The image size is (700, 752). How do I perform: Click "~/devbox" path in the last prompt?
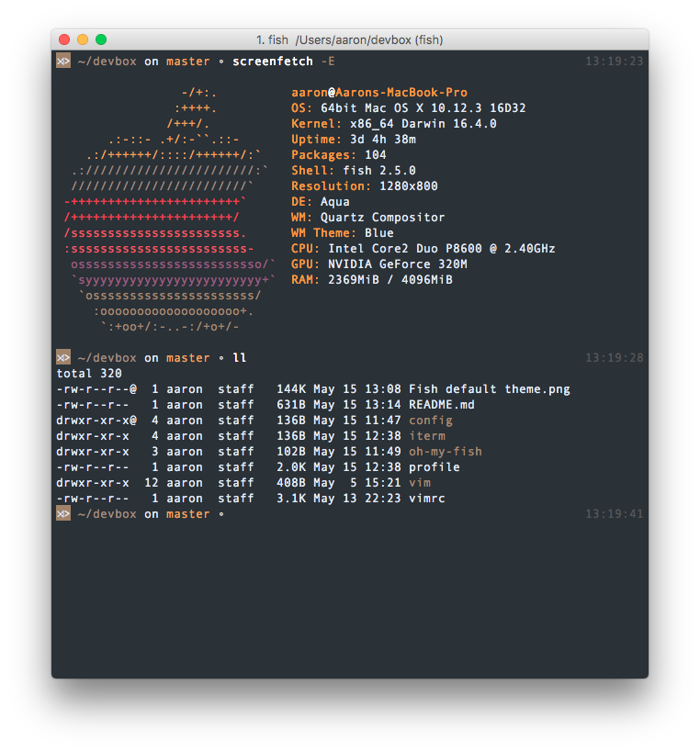(x=107, y=514)
